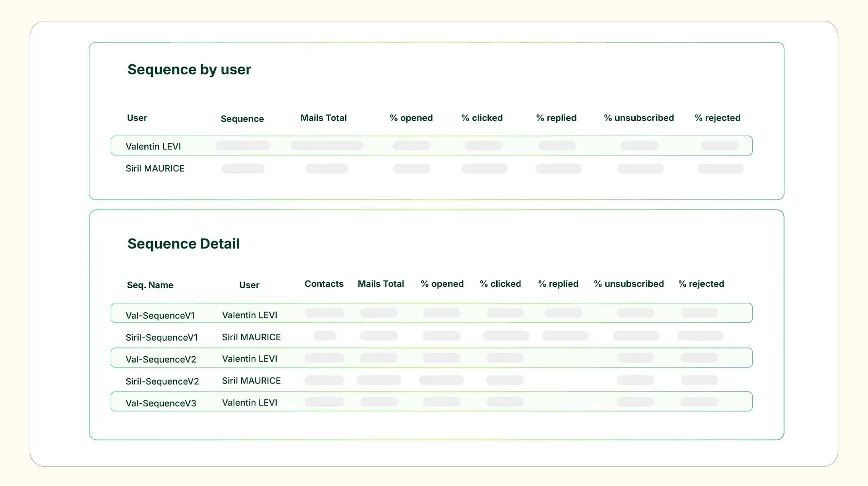Click the 'Seq. Name' column header
The height and width of the screenshot is (486, 868).
(150, 285)
